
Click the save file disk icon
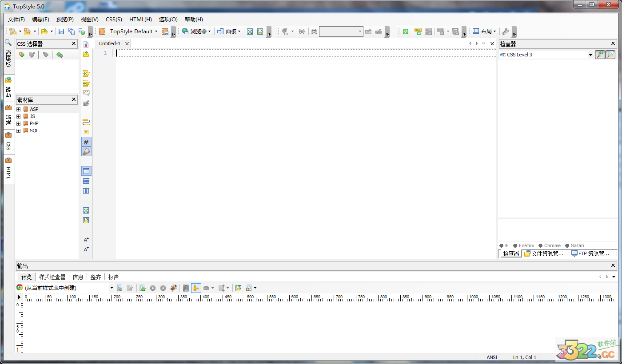click(x=61, y=32)
